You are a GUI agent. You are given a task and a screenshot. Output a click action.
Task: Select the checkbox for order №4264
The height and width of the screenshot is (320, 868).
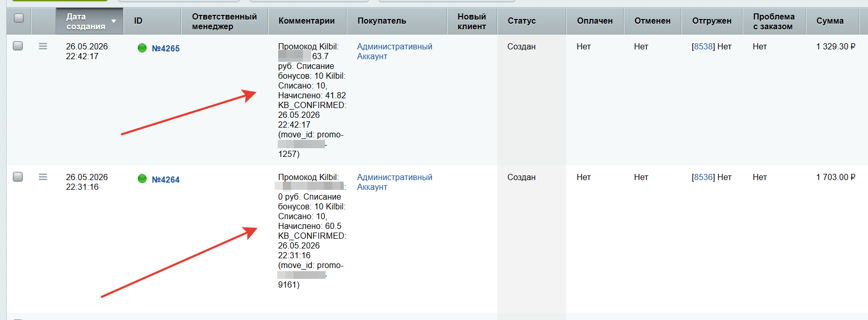(x=18, y=176)
